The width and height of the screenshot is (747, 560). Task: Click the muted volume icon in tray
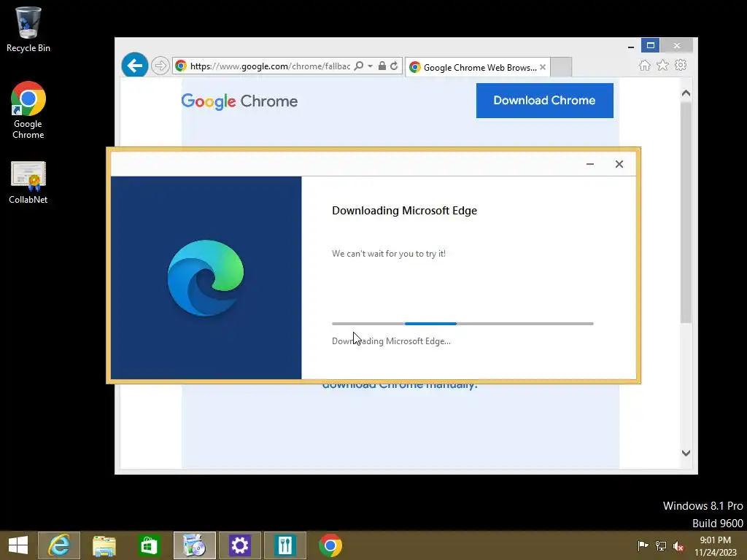click(x=678, y=545)
